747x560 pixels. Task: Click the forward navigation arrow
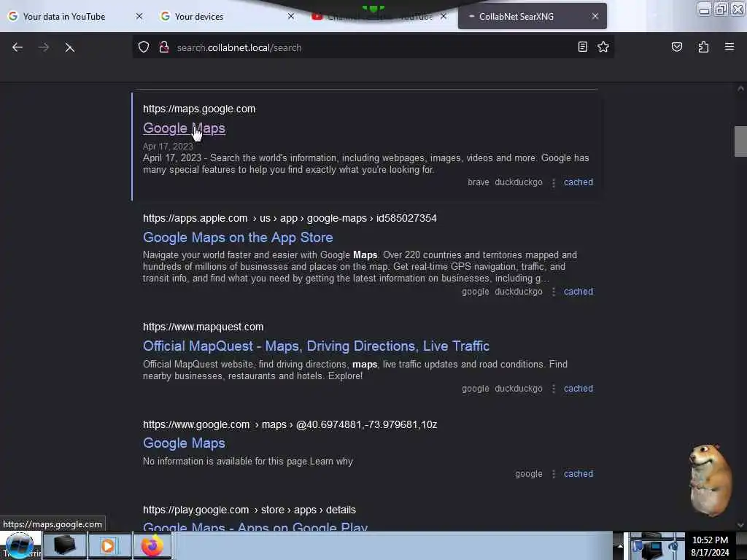coord(44,47)
